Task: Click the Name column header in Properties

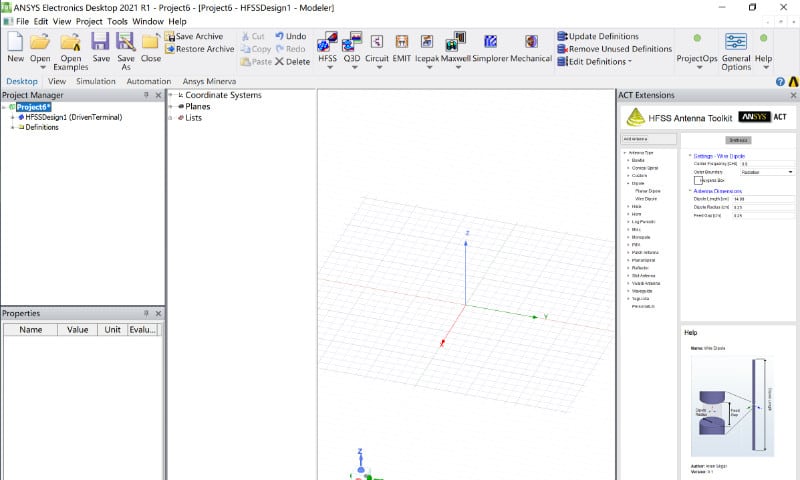Action: (x=31, y=330)
